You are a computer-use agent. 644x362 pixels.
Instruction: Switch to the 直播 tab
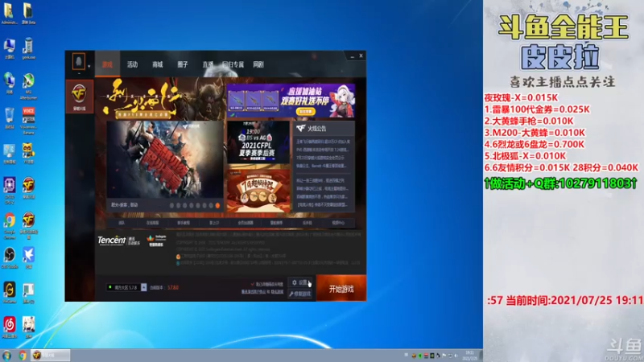click(208, 64)
